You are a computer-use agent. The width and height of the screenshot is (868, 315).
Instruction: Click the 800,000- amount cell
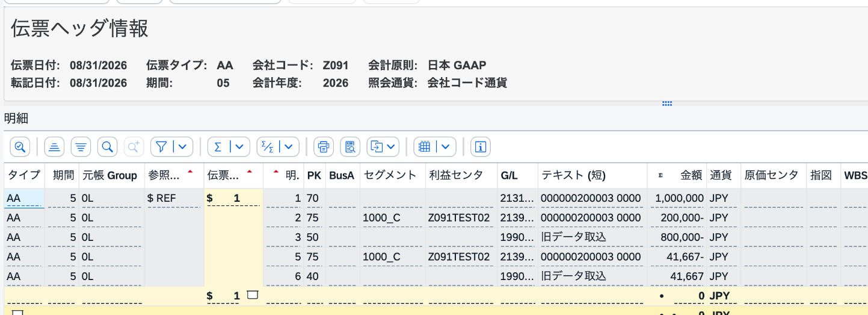point(677,237)
